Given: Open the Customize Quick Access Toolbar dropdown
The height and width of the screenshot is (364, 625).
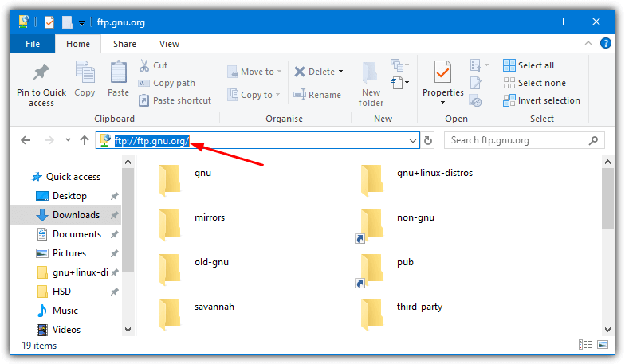Looking at the screenshot, I should 81,23.
